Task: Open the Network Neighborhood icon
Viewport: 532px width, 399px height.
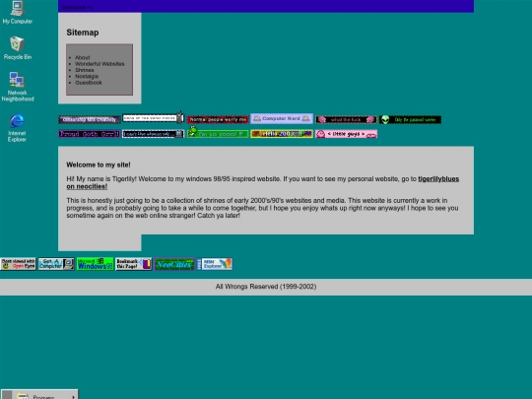Action: 18,87
